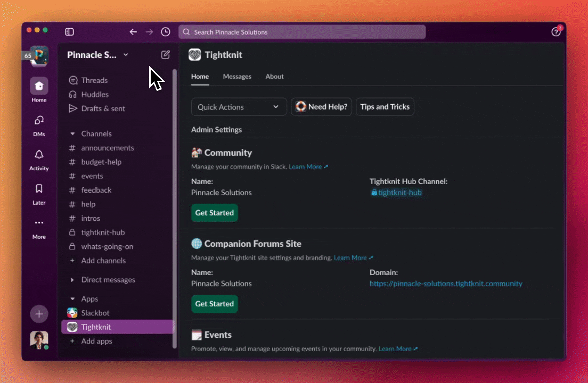This screenshot has width=588, height=383.
Task: Click the round plus create button
Action: tap(39, 314)
